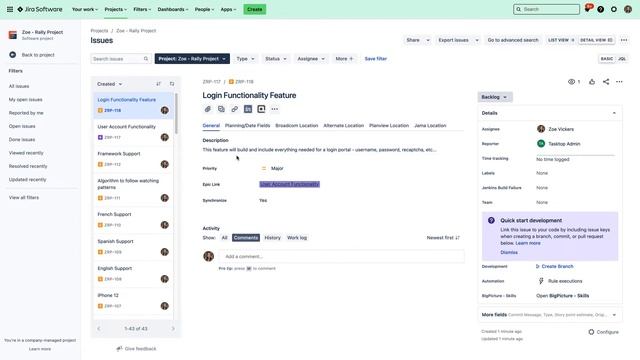This screenshot has height=360, width=640.
Task: Collapse the Details panel
Action: click(614, 113)
